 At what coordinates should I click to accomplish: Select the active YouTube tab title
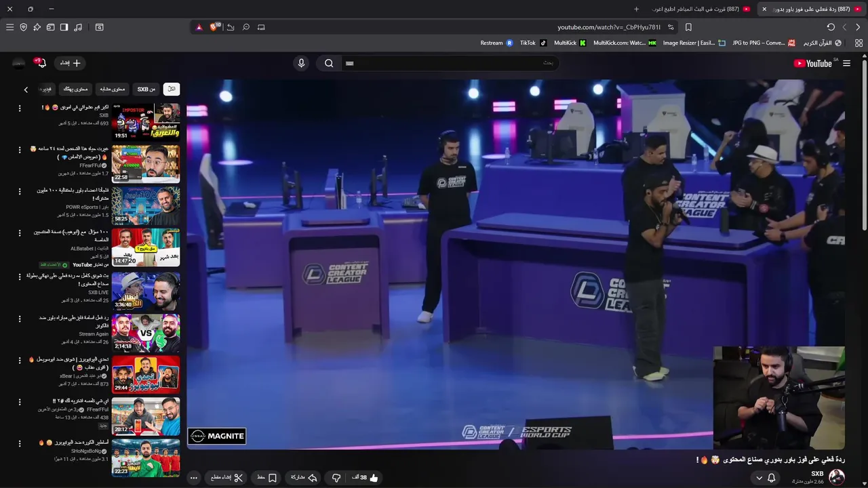click(812, 9)
